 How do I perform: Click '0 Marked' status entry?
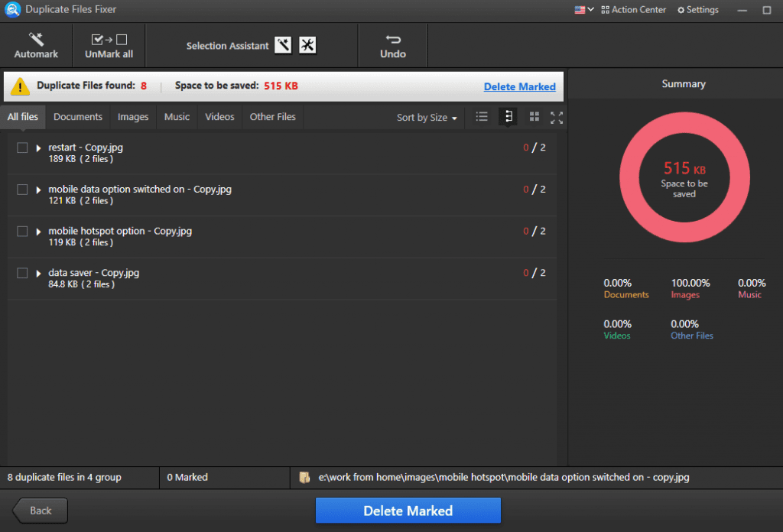click(x=187, y=477)
